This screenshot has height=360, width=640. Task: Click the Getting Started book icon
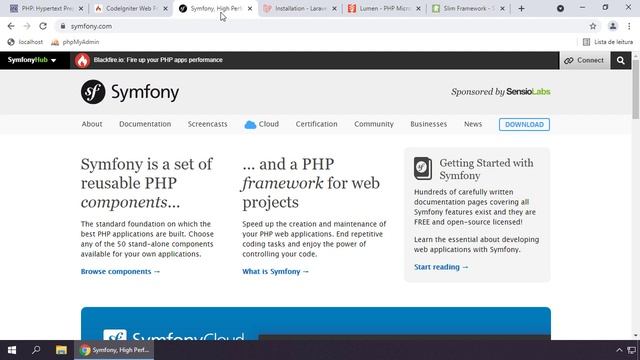[423, 168]
